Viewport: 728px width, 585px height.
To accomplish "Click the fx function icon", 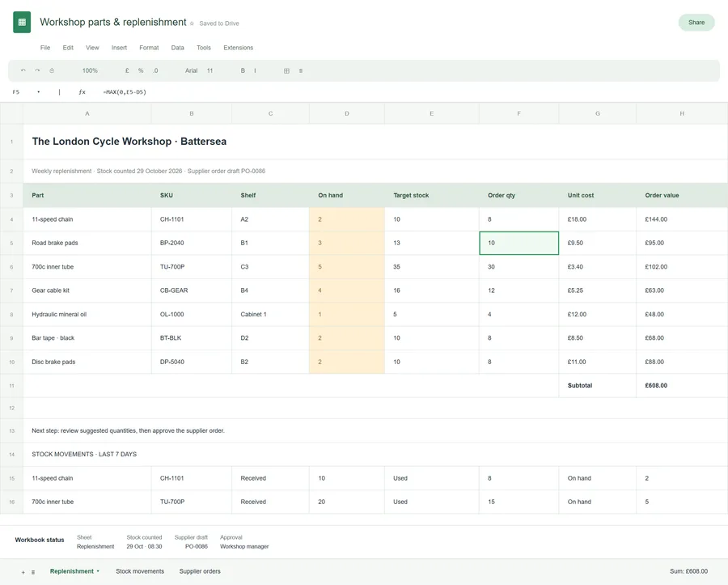I will coord(83,92).
